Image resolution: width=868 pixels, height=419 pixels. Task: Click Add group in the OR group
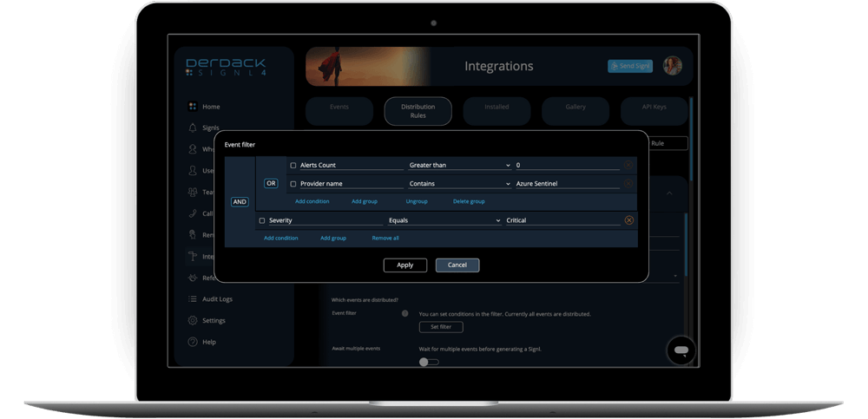coord(365,201)
